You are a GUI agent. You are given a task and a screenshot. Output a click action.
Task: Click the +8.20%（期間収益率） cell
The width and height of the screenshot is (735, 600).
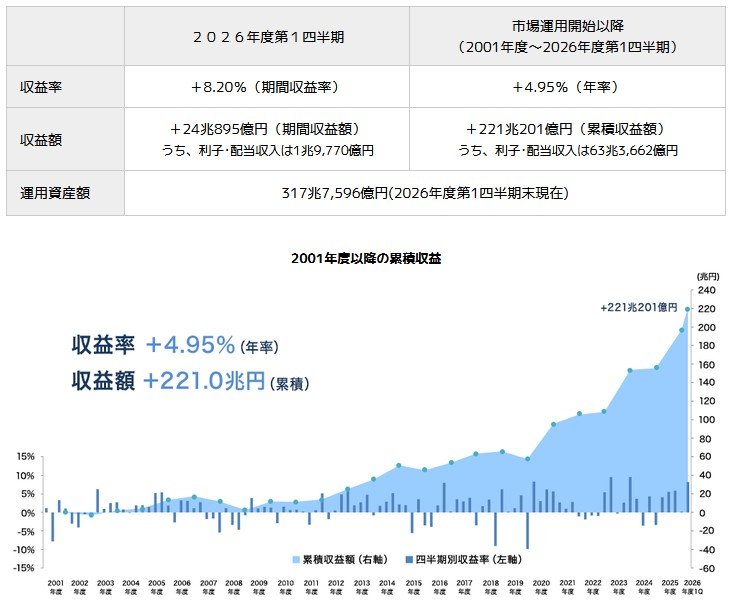pos(267,87)
